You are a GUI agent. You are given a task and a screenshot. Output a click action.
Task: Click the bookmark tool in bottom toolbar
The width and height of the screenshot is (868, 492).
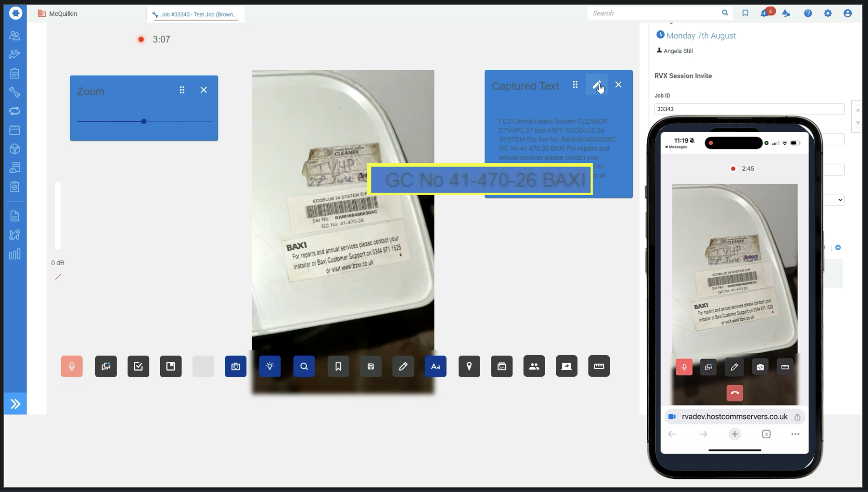(338, 366)
